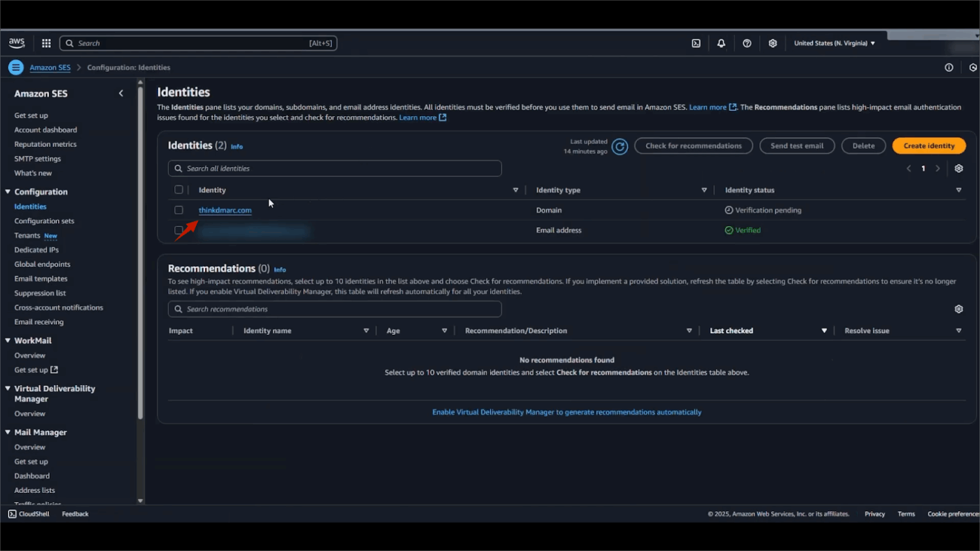Click Enable Virtual Deliverability Manager link
This screenshot has height=551, width=980.
(x=566, y=412)
